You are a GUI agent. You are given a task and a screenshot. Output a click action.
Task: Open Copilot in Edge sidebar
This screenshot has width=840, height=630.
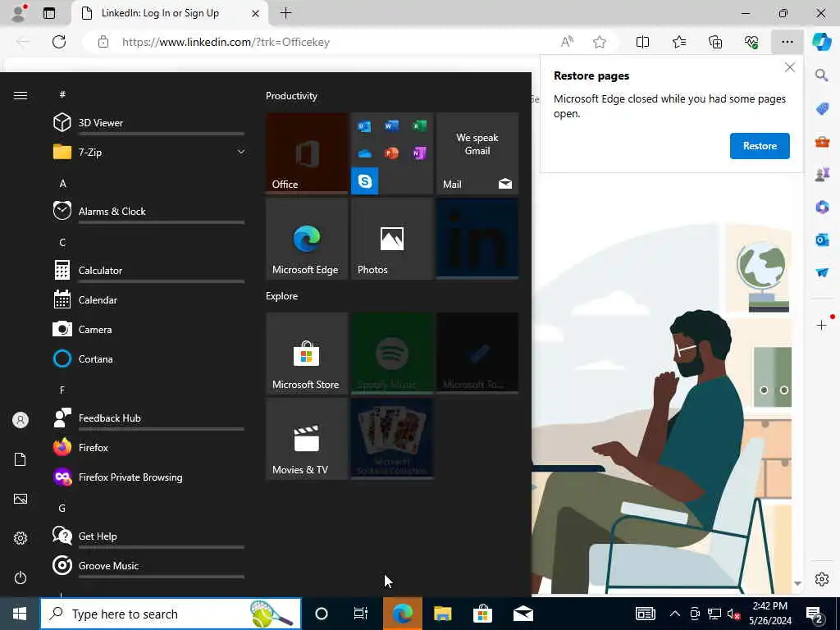(822, 42)
